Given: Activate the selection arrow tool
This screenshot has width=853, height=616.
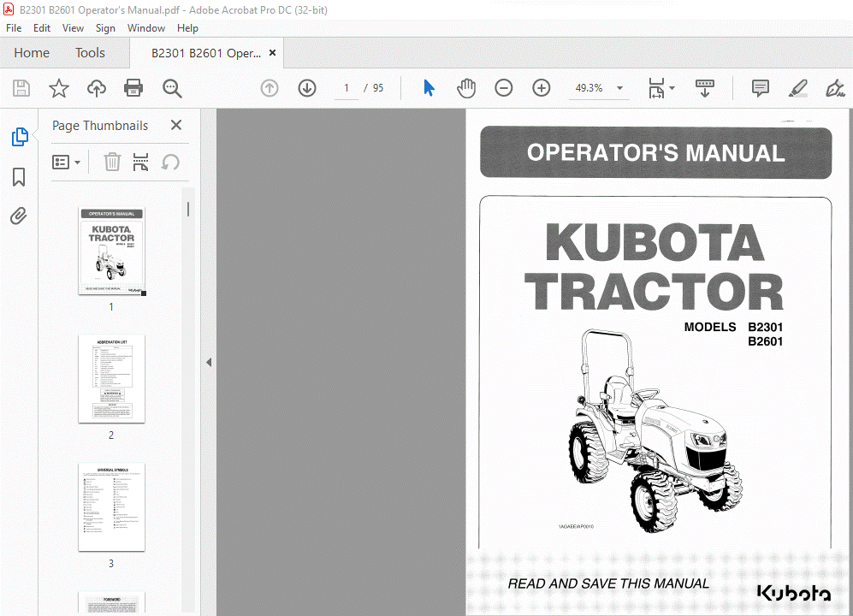Looking at the screenshot, I should 429,88.
